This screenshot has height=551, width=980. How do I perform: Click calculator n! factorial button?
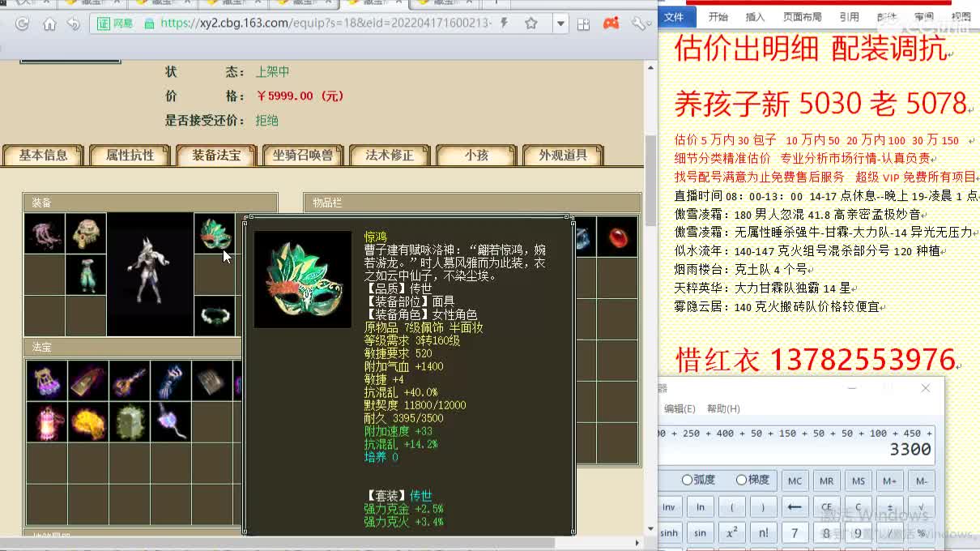pos(763,533)
